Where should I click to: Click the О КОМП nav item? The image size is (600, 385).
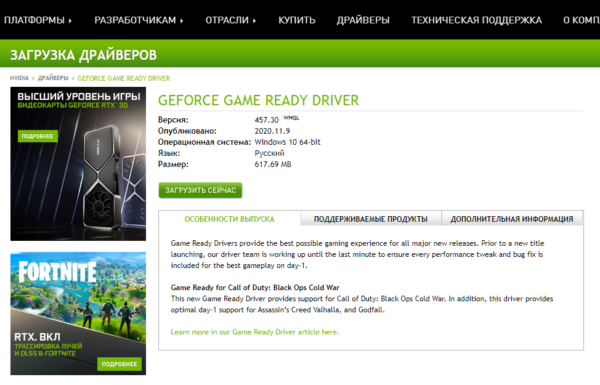(581, 20)
